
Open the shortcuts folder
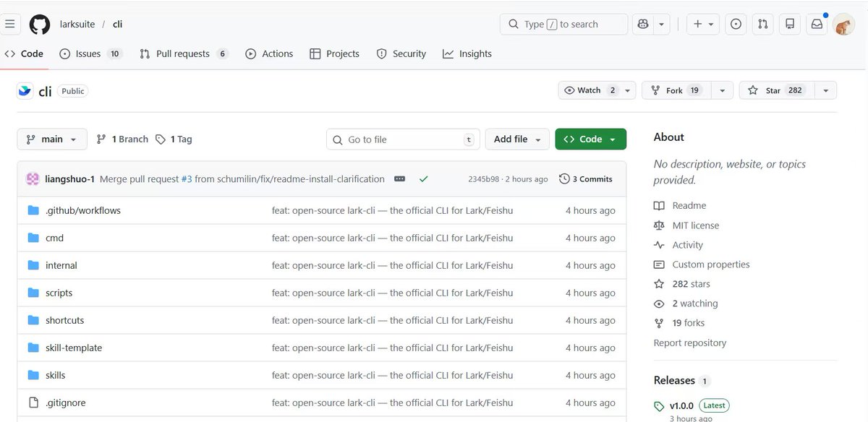click(x=65, y=320)
